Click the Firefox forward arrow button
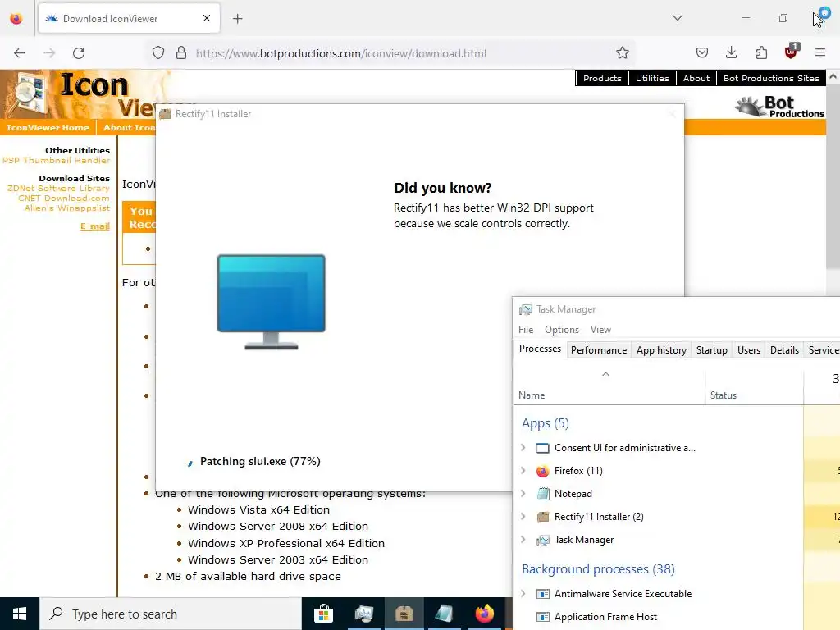The height and width of the screenshot is (630, 840). click(49, 53)
